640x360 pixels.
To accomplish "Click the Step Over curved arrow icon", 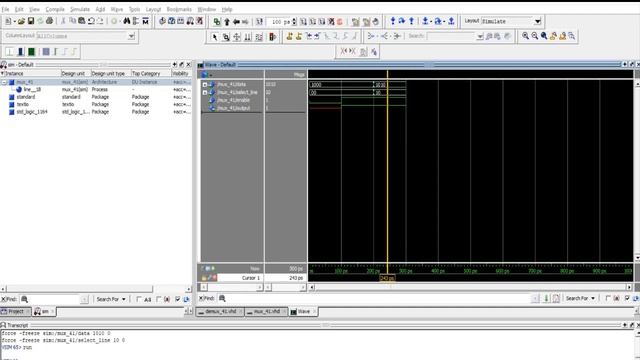I will coord(402,21).
